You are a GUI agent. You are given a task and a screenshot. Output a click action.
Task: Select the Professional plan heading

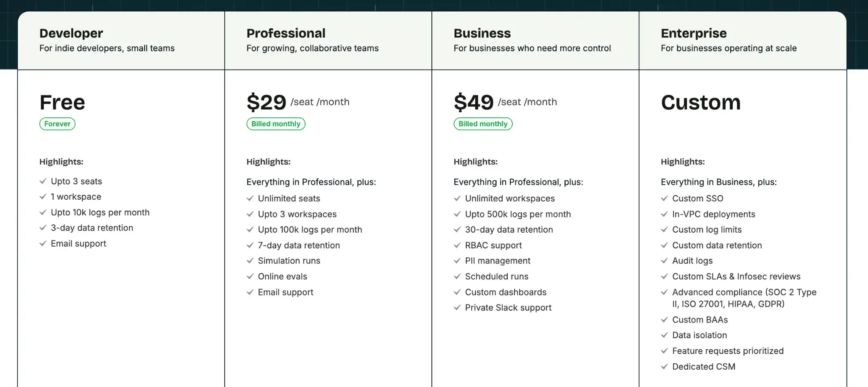coord(286,33)
